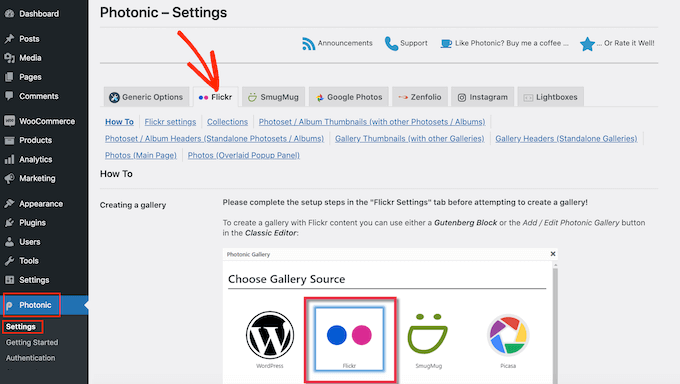Click the Plugins icon in sidebar

pos(10,223)
